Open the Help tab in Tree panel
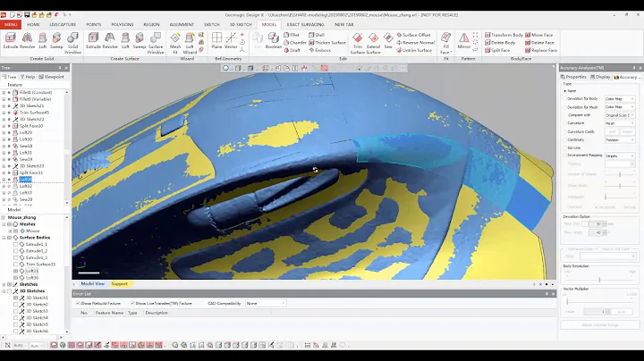This screenshot has height=361, width=644. point(28,77)
